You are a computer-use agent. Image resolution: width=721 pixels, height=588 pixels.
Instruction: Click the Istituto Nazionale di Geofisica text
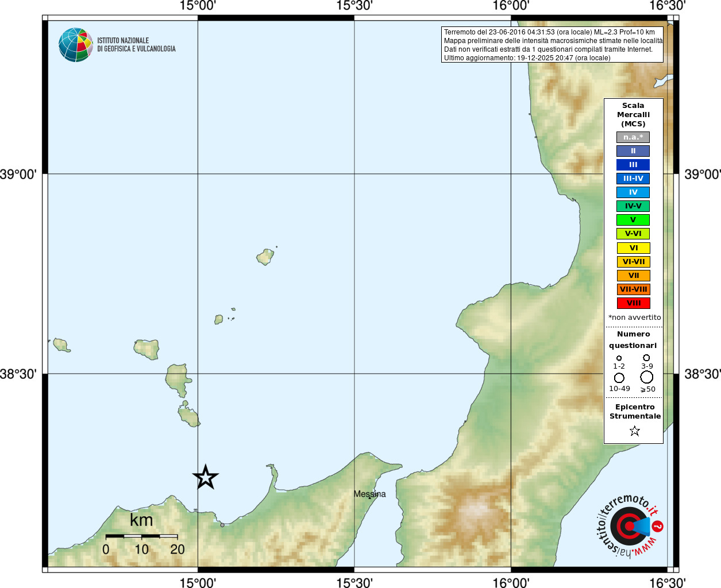(136, 45)
